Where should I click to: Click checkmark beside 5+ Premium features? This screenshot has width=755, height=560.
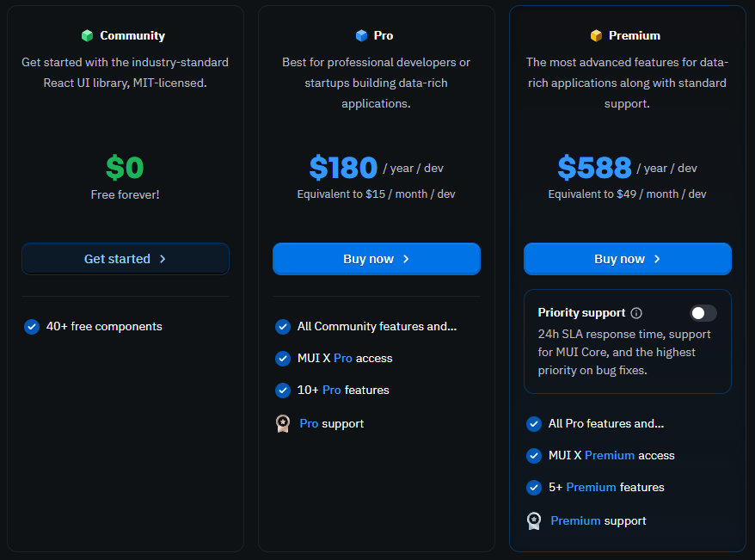coord(533,487)
